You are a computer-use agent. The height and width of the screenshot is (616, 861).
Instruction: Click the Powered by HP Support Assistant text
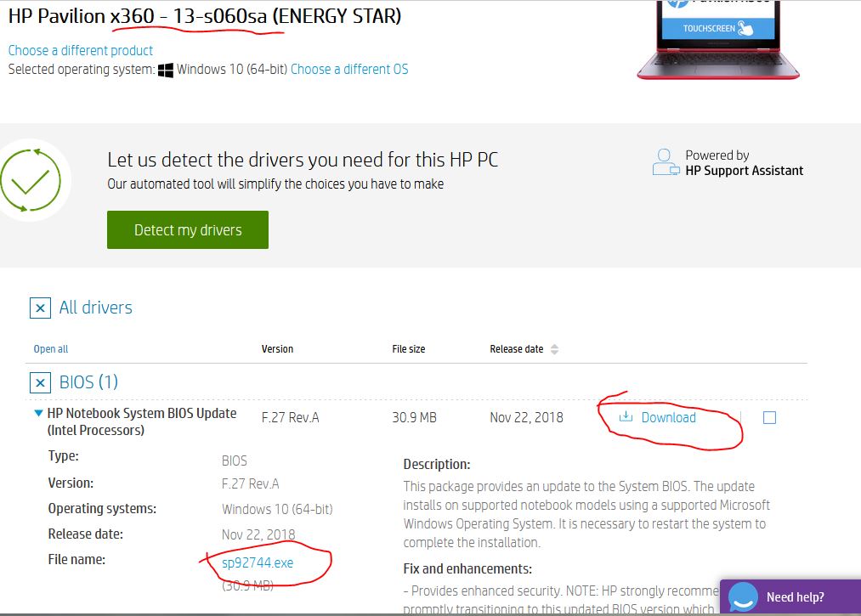(x=744, y=163)
